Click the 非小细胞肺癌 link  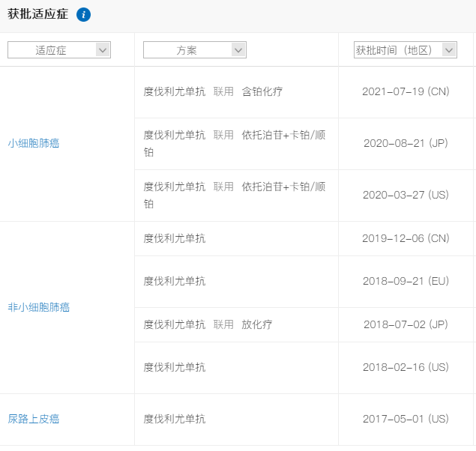[x=39, y=307]
